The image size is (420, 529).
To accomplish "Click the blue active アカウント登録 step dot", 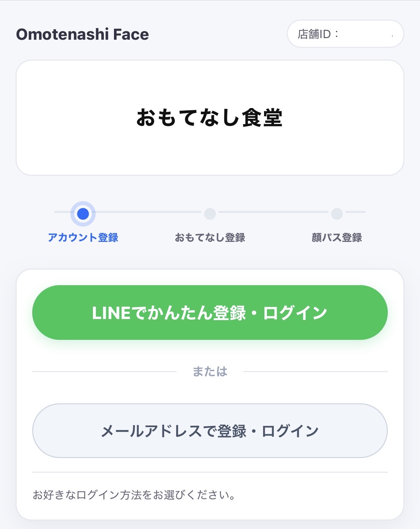I will [83, 214].
